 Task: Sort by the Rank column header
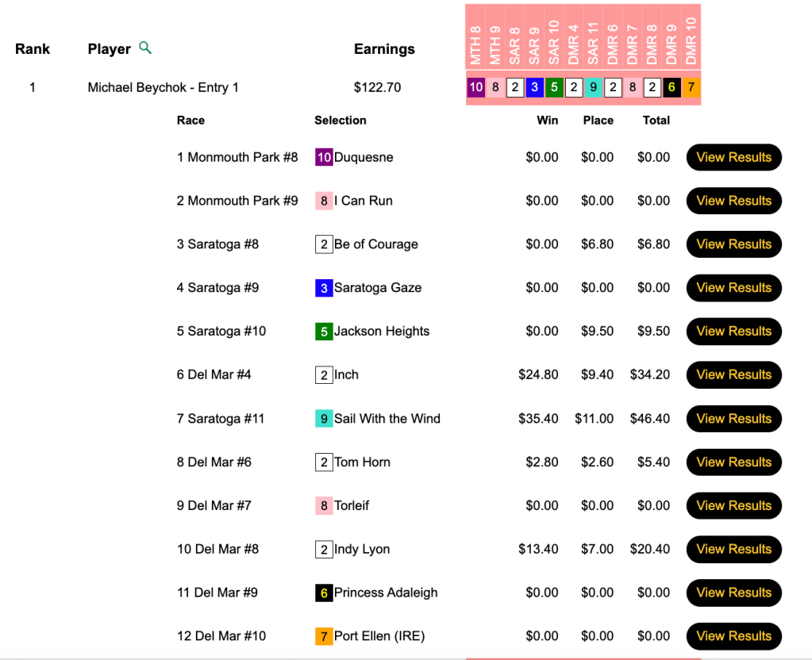coord(33,49)
